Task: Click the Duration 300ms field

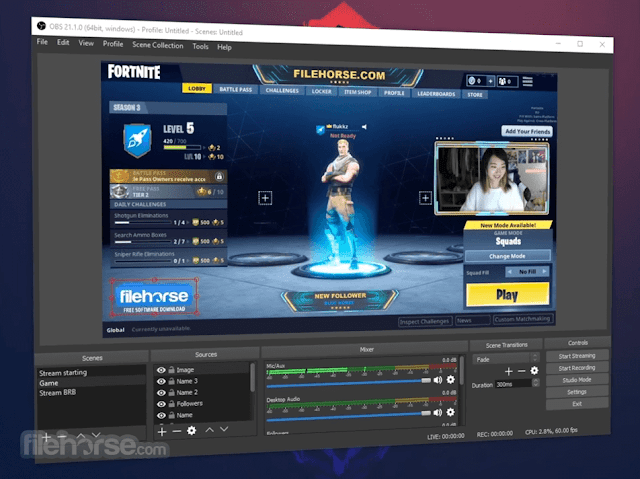Action: (513, 384)
